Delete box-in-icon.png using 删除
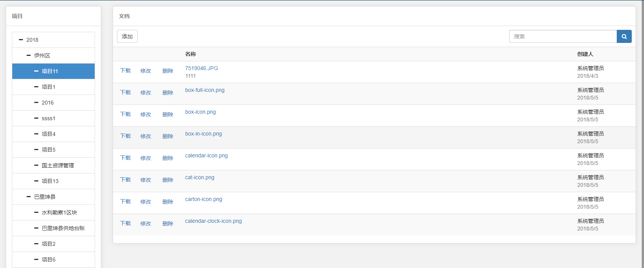The width and height of the screenshot is (644, 268). pos(168,136)
